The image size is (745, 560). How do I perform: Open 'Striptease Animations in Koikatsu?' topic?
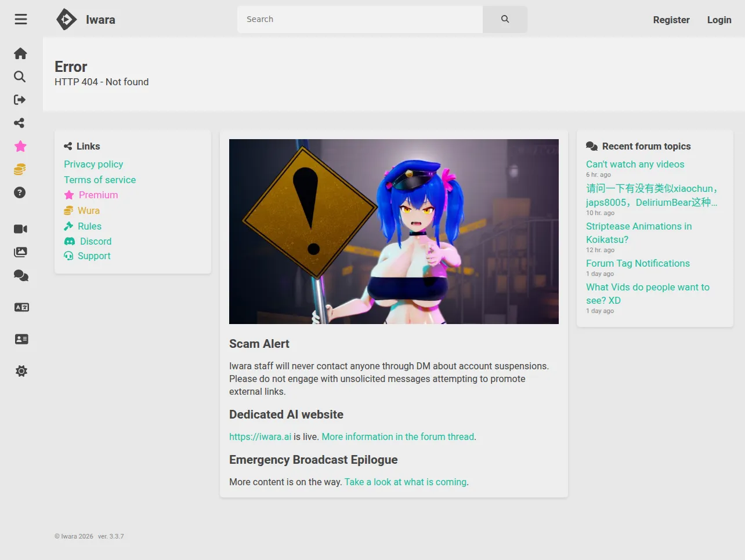pos(639,232)
